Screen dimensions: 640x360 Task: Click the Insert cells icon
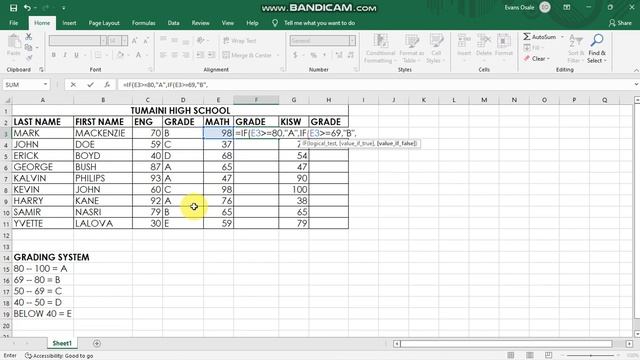[x=464, y=41]
